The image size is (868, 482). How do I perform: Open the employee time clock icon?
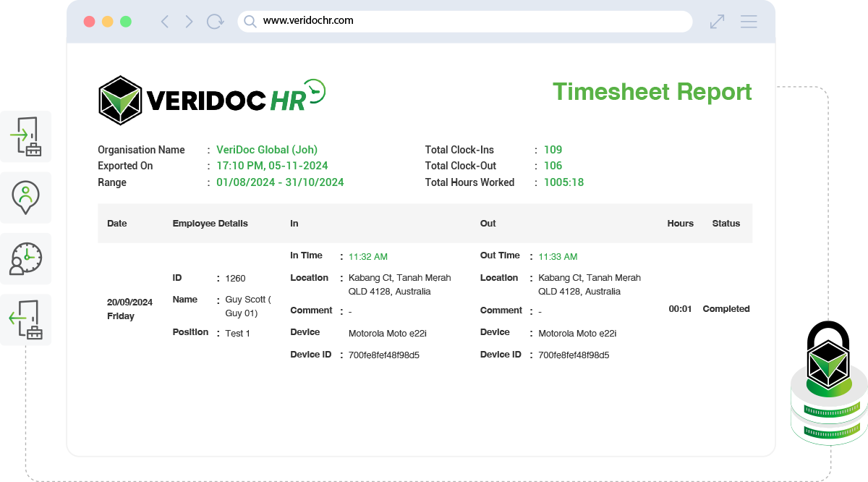26,258
